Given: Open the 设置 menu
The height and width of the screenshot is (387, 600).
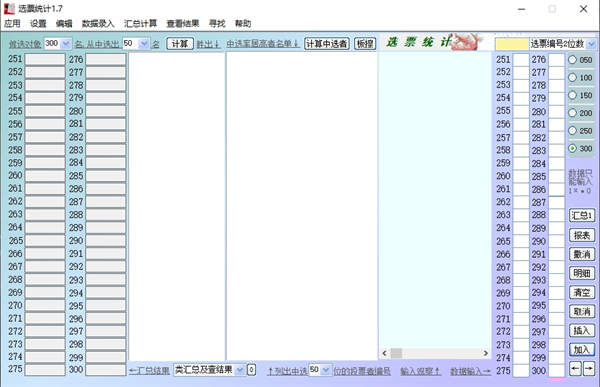Looking at the screenshot, I should (x=38, y=24).
